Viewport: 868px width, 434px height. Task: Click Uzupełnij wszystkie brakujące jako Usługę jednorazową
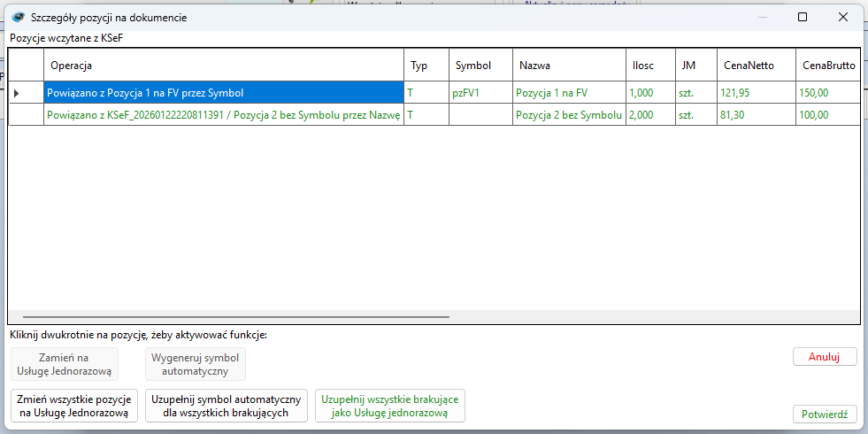click(x=389, y=405)
